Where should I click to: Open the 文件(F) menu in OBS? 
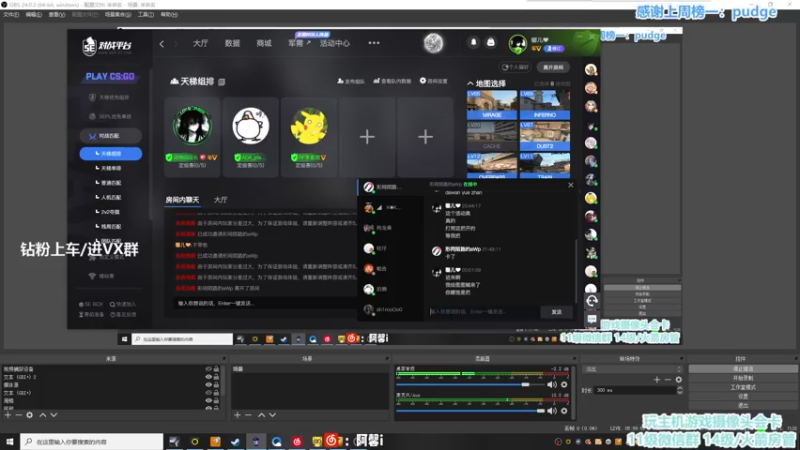click(11, 15)
